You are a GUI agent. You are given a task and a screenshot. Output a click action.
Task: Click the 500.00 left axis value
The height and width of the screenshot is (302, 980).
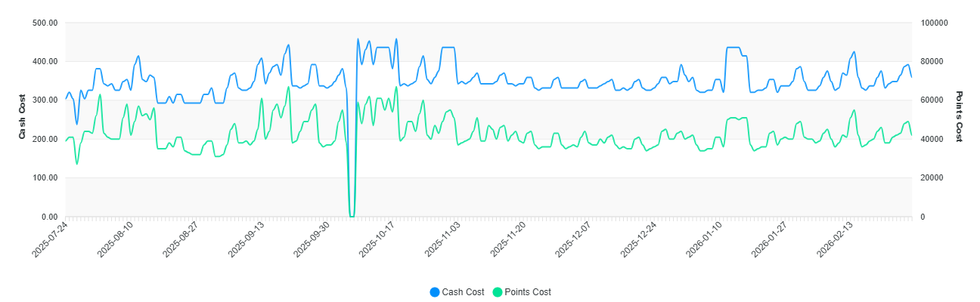(x=45, y=23)
